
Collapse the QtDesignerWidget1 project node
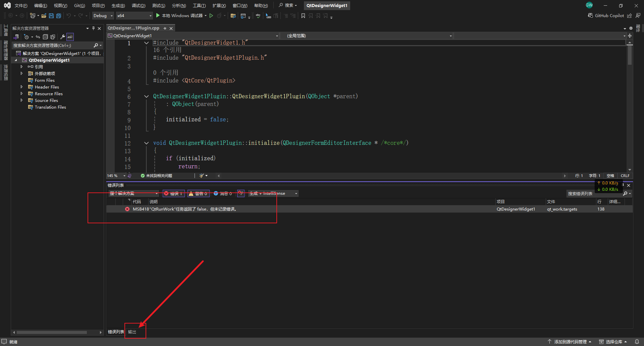(x=16, y=60)
